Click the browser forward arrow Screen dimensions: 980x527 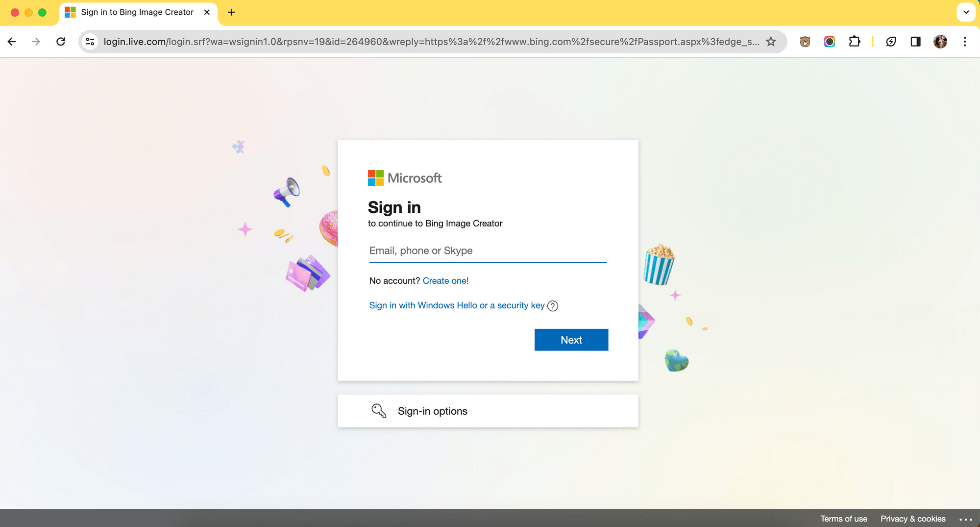point(36,42)
